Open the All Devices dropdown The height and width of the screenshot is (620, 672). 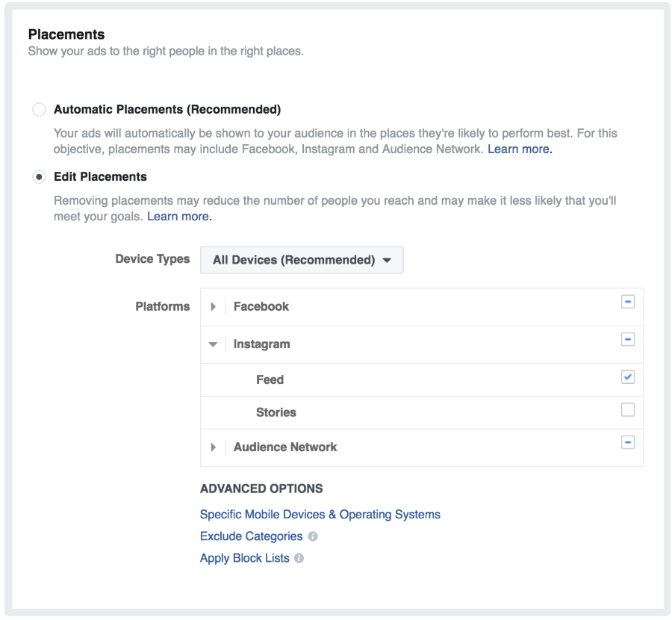coord(302,260)
